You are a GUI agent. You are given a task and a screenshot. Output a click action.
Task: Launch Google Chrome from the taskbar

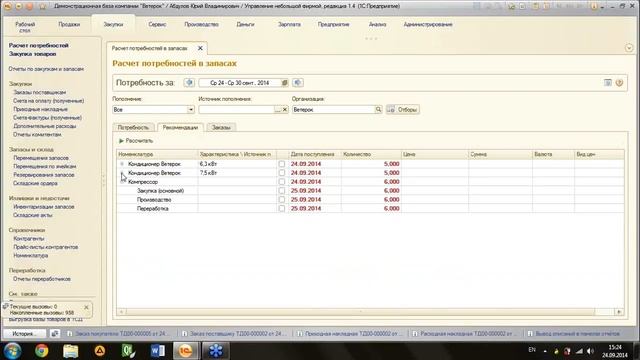pos(41,351)
